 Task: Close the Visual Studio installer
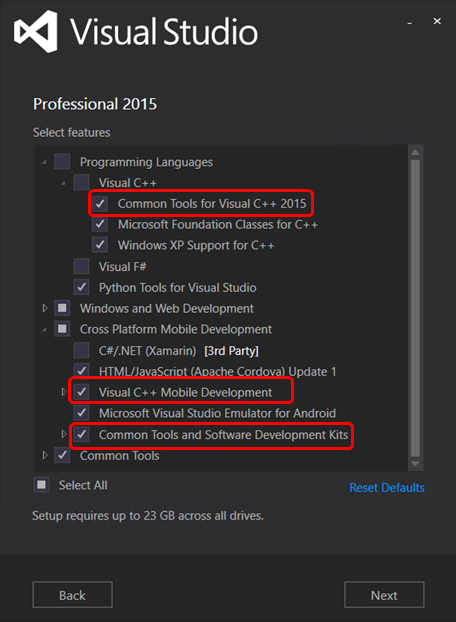[x=437, y=21]
